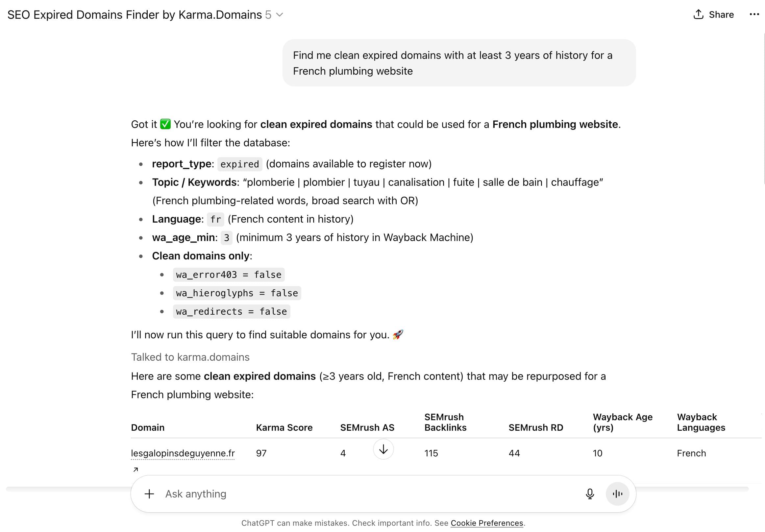
Task: Click the microphone dictation icon
Action: pos(589,494)
